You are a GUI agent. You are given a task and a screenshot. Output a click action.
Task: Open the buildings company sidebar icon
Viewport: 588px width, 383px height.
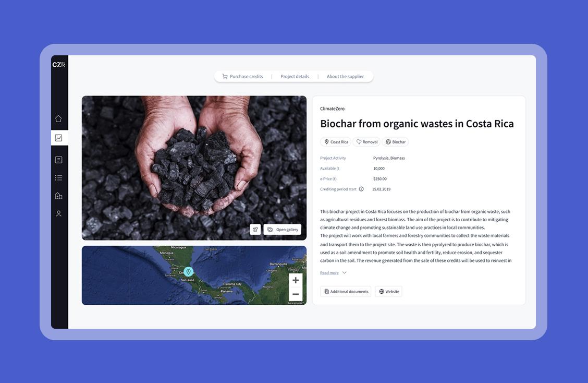(58, 196)
